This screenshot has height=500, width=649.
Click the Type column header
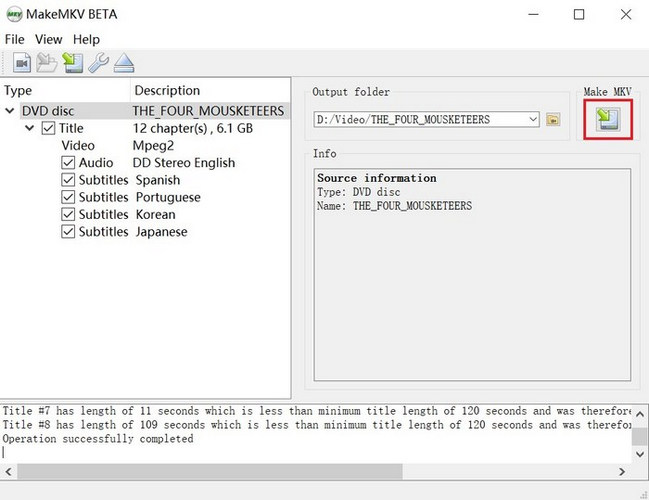click(65, 90)
